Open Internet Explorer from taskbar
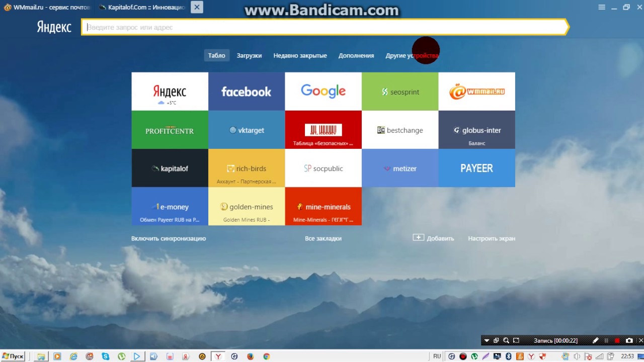Viewport: 644px width, 362px height. click(x=73, y=356)
